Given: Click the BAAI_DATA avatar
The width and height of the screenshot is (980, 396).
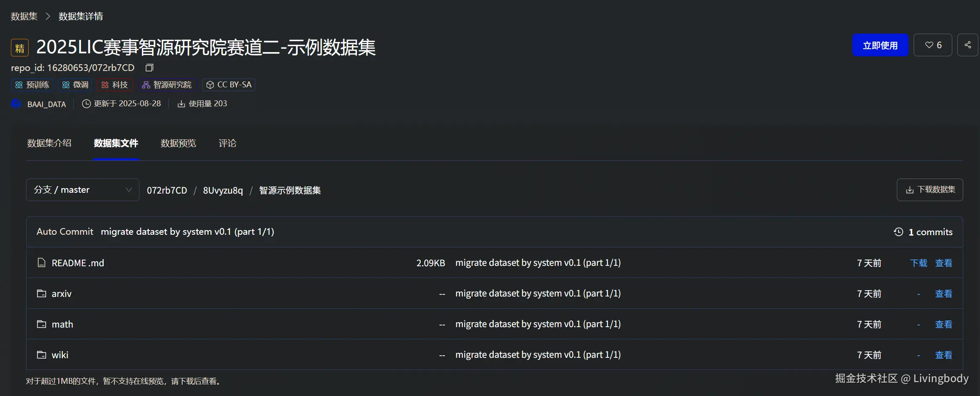Looking at the screenshot, I should point(16,103).
